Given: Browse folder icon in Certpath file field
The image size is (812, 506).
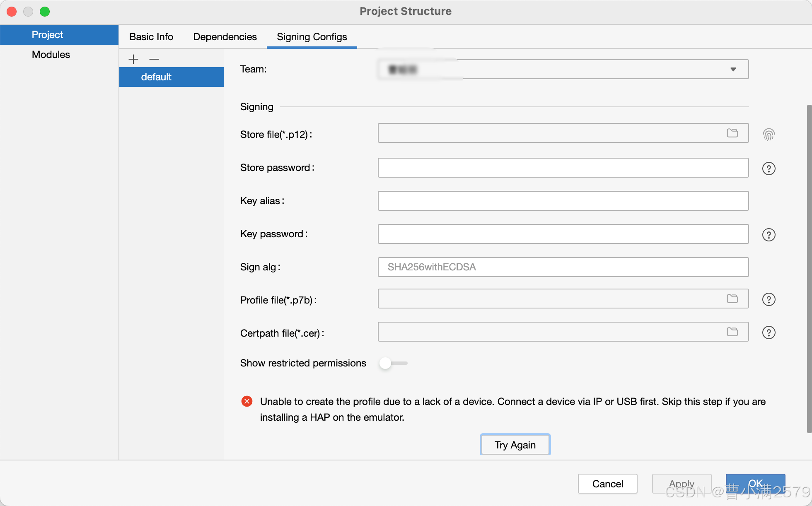Looking at the screenshot, I should point(732,332).
